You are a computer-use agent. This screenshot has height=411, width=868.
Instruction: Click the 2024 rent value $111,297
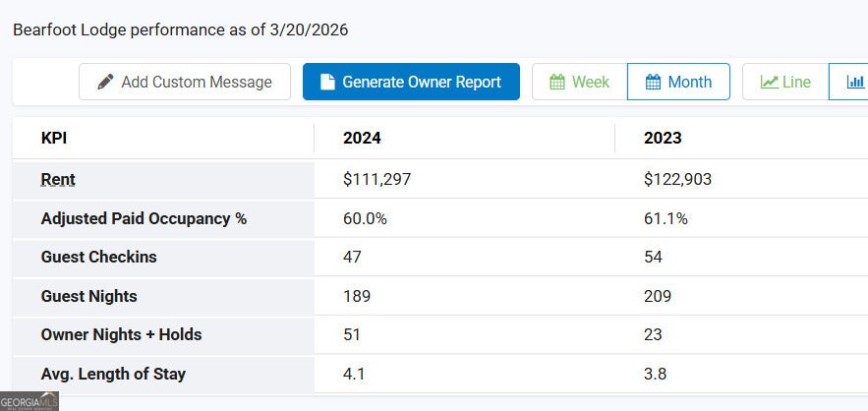377,179
